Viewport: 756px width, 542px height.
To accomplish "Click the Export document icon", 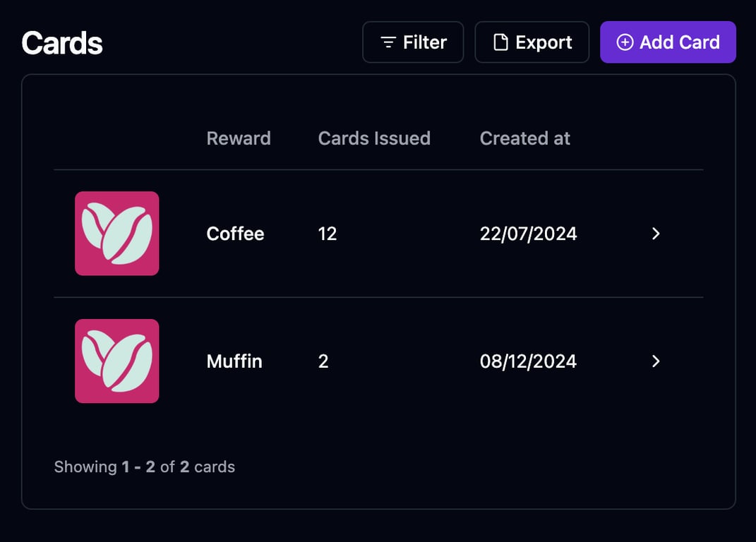I will (x=500, y=42).
